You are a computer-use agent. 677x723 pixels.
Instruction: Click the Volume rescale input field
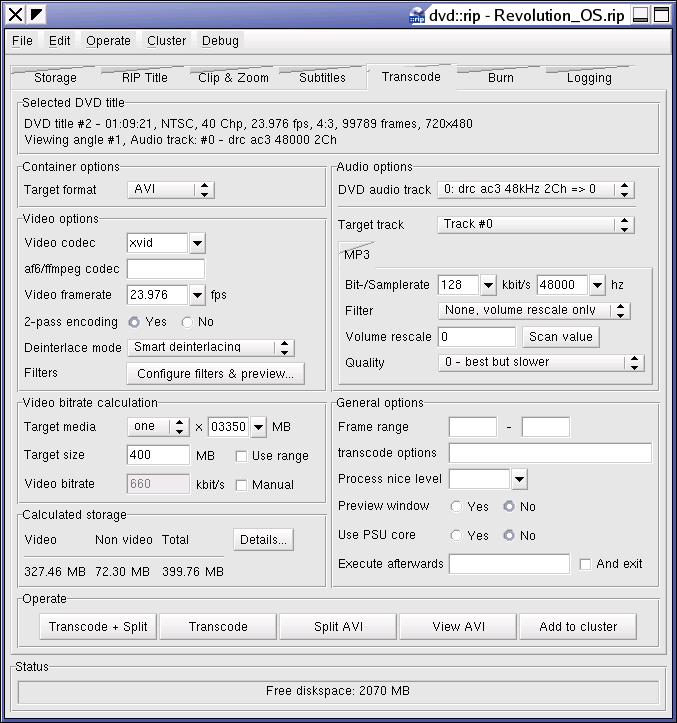477,337
